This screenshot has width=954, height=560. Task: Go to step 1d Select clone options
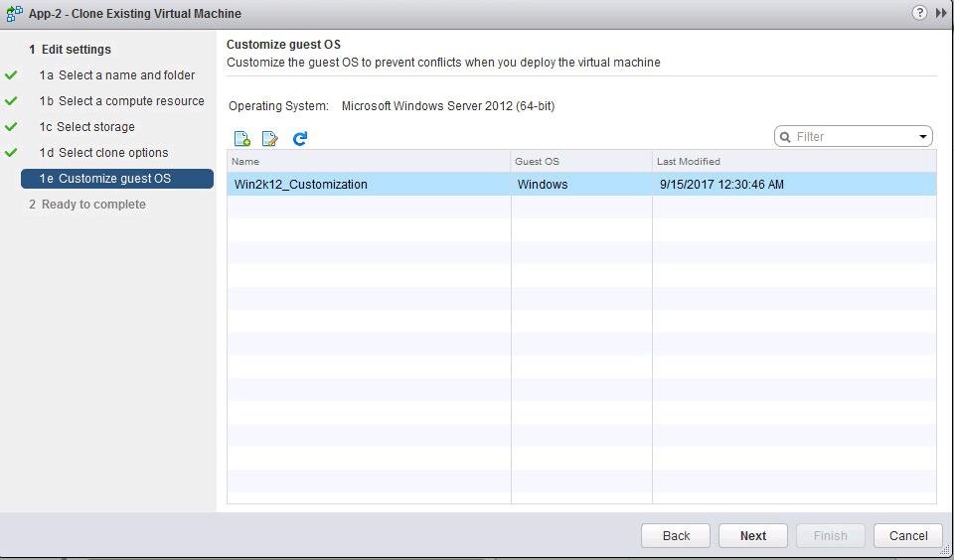[x=103, y=153]
